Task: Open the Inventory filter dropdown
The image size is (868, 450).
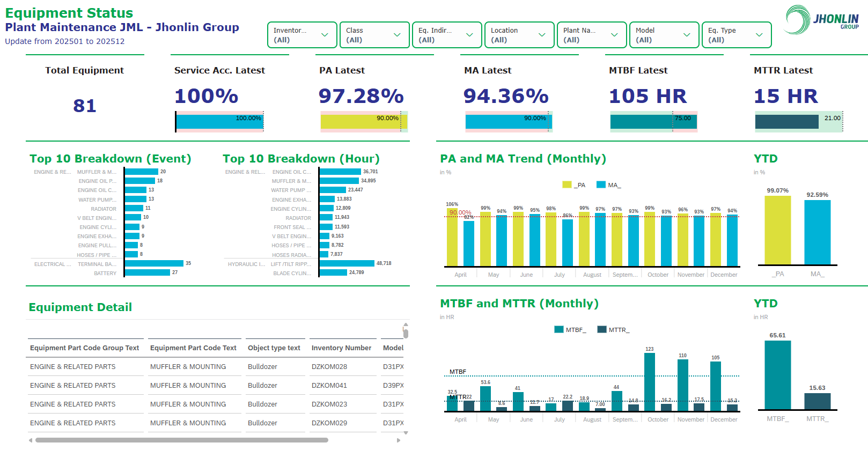Action: pyautogui.click(x=302, y=35)
